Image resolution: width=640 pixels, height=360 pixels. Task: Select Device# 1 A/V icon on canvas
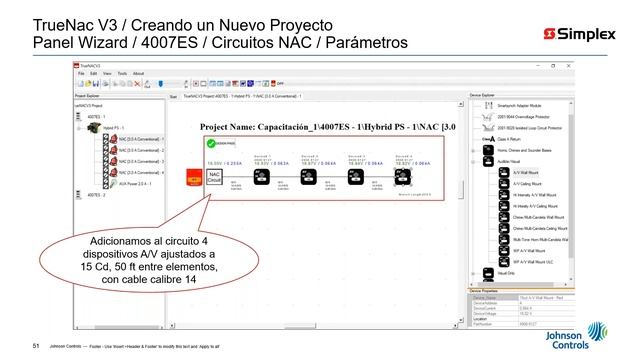pyautogui.click(x=262, y=177)
